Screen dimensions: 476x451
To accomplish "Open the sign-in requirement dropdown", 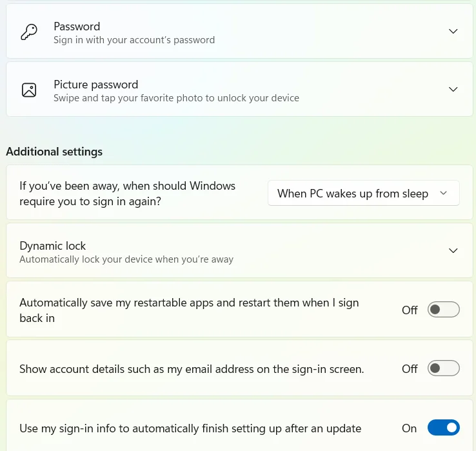I will (x=363, y=193).
